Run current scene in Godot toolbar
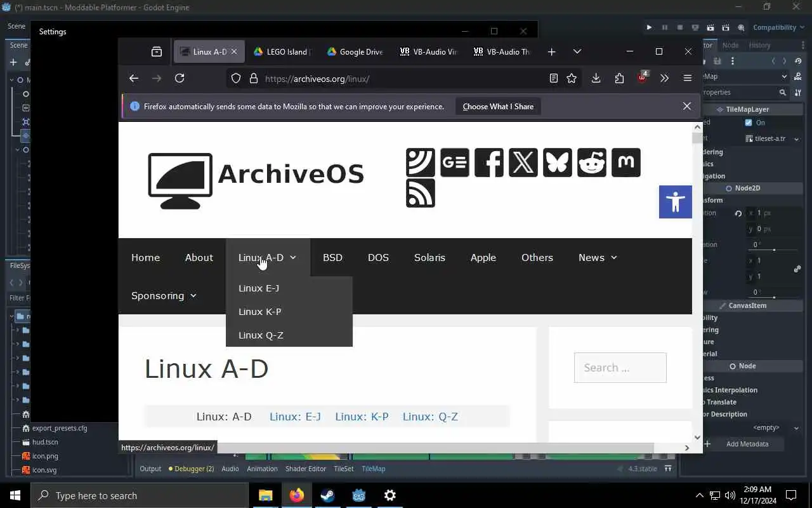 pos(710,27)
